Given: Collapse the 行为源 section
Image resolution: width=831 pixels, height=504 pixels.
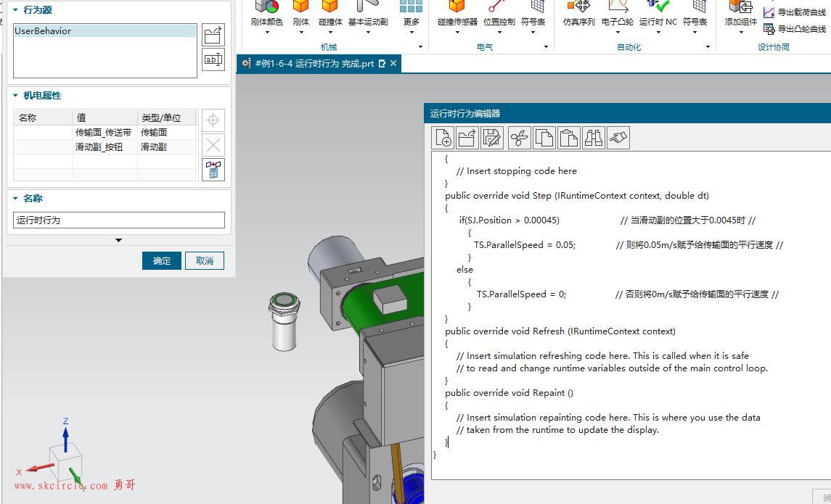Looking at the screenshot, I should coord(15,10).
